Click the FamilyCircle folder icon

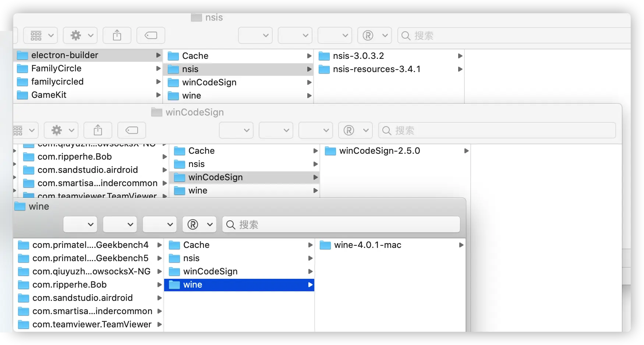click(x=23, y=68)
